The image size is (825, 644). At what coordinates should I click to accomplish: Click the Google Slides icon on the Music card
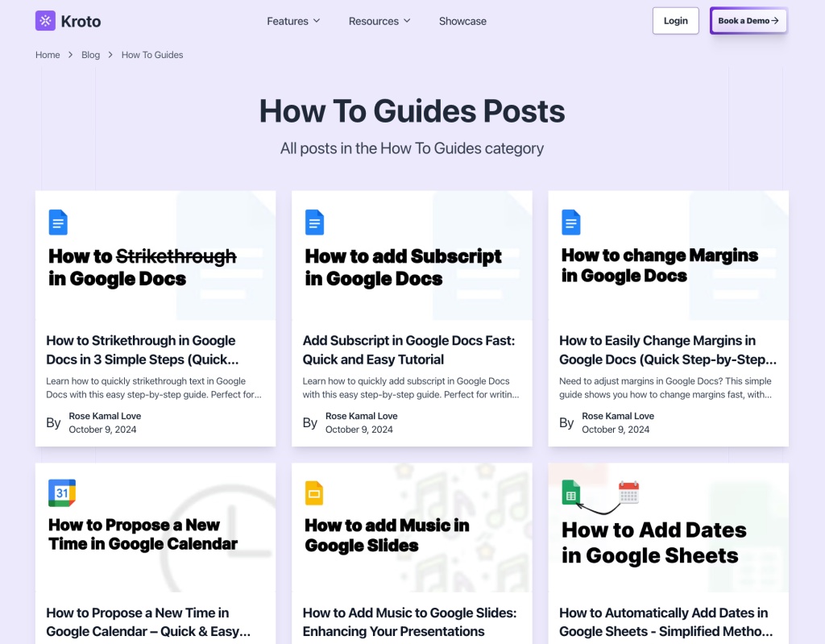314,492
